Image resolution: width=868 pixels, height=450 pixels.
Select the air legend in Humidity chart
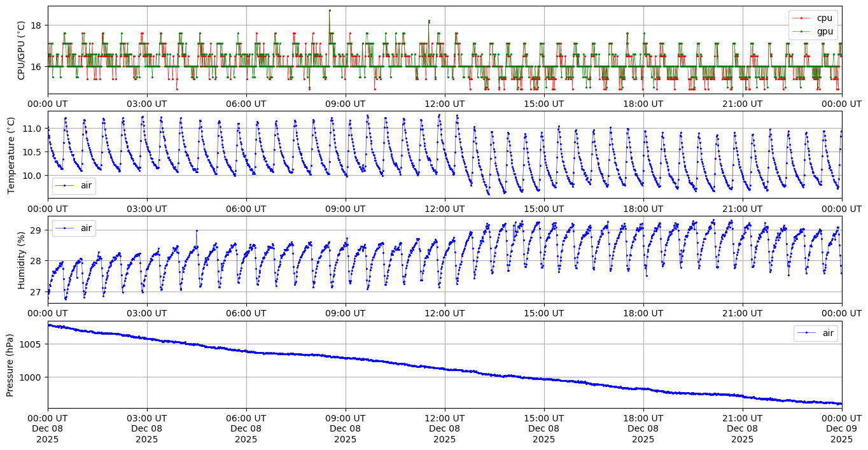85,228
